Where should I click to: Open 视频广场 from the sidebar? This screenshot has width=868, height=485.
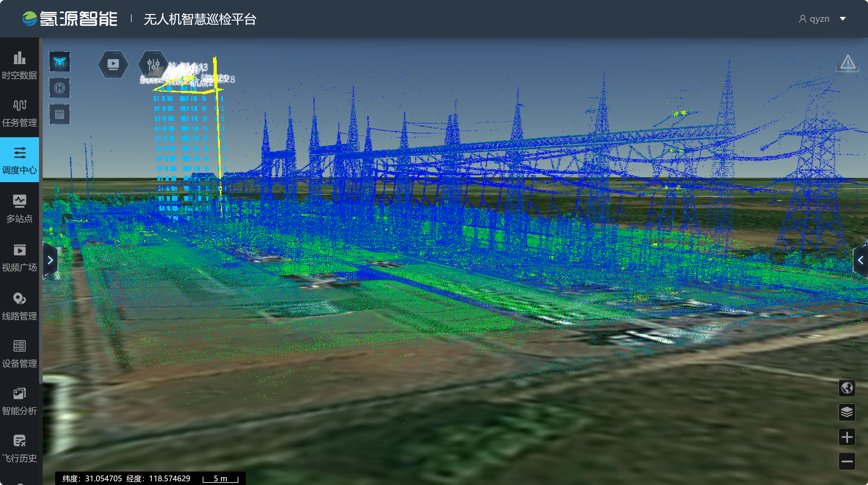(x=20, y=258)
